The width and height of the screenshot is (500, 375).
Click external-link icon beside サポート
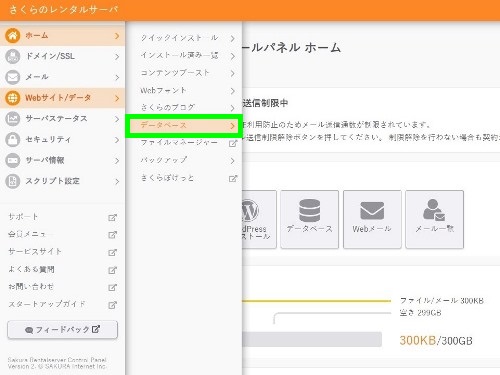tap(113, 217)
